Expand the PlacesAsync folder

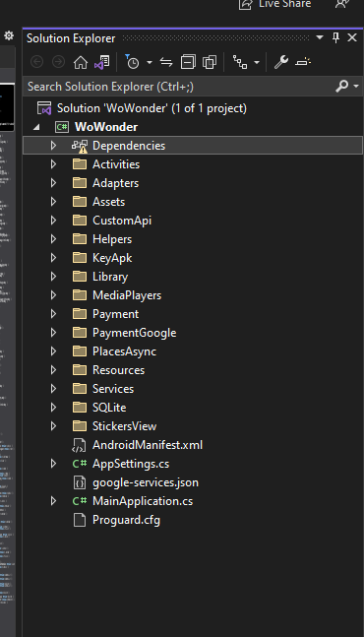[53, 351]
